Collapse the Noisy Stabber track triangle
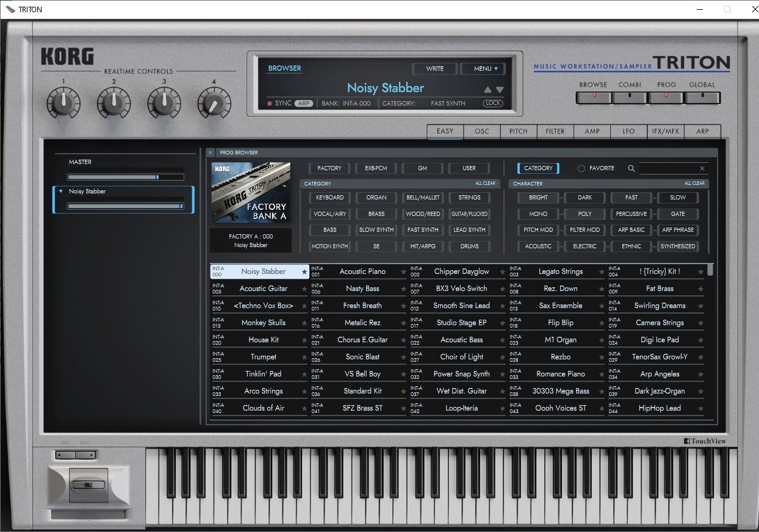This screenshot has width=759, height=532. [x=61, y=192]
